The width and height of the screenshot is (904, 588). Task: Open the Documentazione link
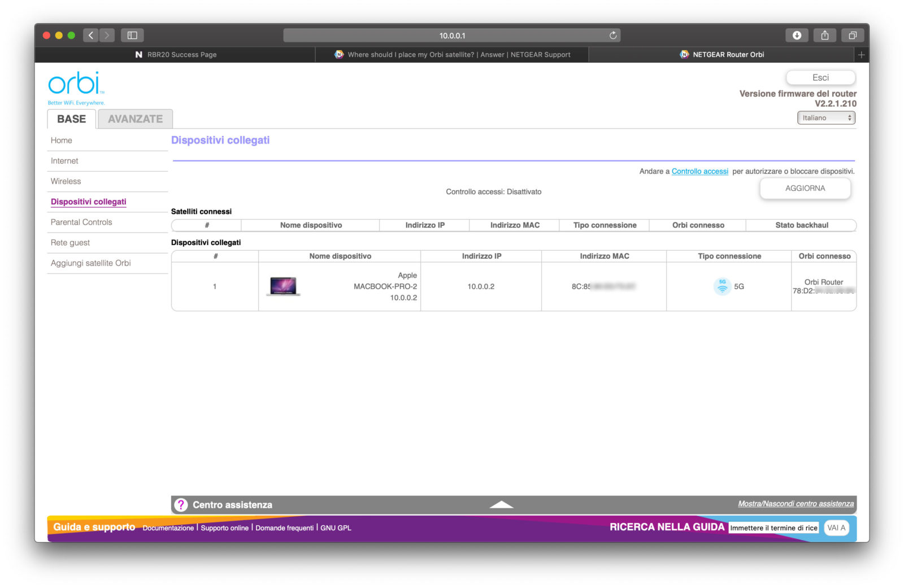[168, 528]
